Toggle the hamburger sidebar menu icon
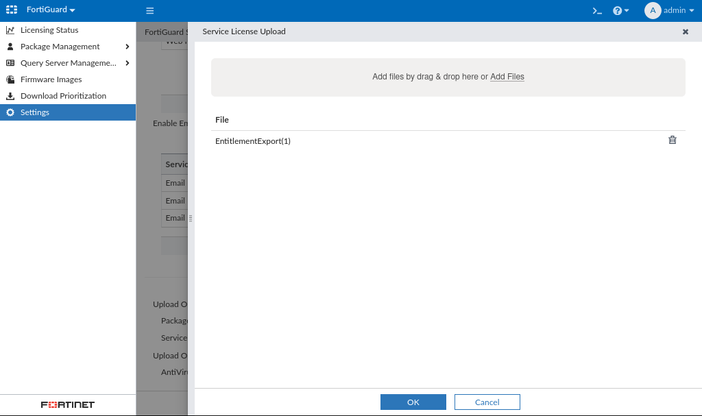702x416 pixels. click(x=150, y=11)
